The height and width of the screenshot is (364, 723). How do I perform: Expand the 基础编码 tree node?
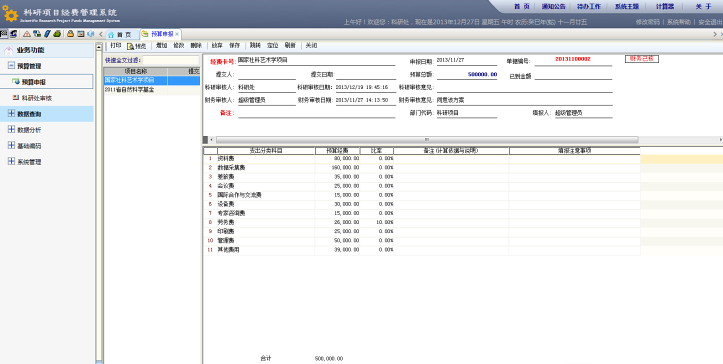click(11, 145)
